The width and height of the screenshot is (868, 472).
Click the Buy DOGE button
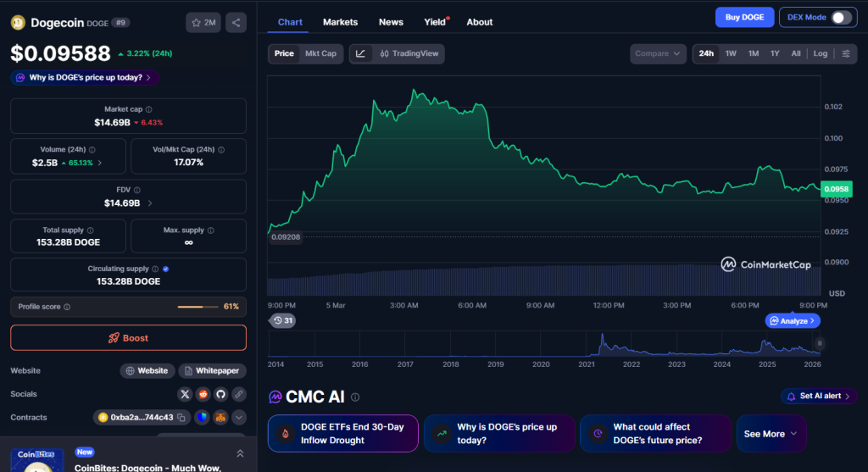[744, 18]
